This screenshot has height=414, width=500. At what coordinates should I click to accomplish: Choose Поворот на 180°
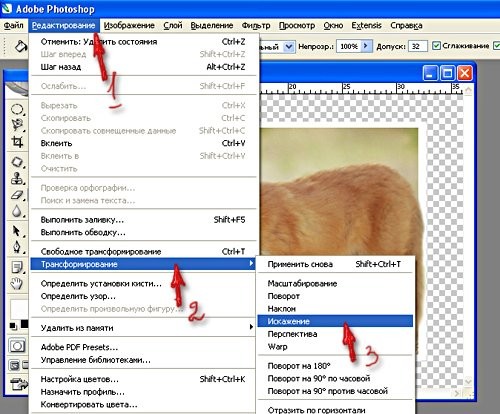click(x=335, y=366)
